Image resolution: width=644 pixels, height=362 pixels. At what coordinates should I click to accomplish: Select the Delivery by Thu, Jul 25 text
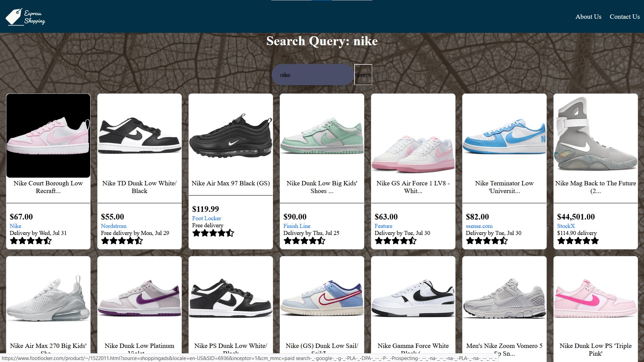pos(311,233)
